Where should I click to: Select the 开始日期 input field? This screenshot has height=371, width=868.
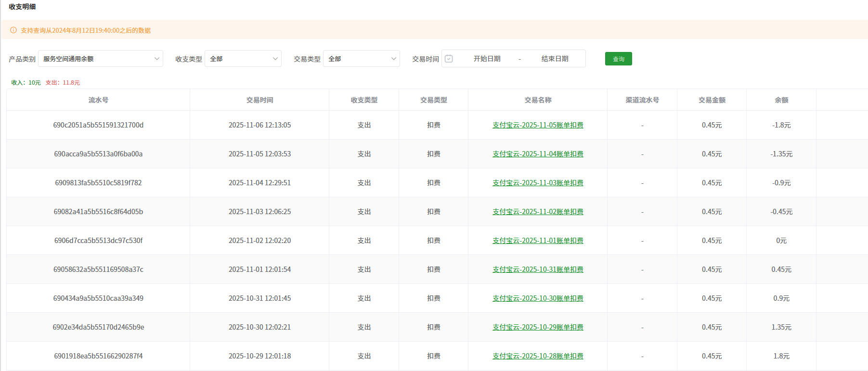pyautogui.click(x=487, y=59)
